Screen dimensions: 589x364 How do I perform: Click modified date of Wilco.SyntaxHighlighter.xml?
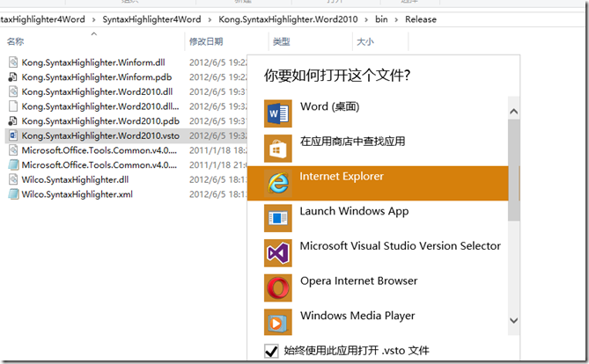[217, 194]
